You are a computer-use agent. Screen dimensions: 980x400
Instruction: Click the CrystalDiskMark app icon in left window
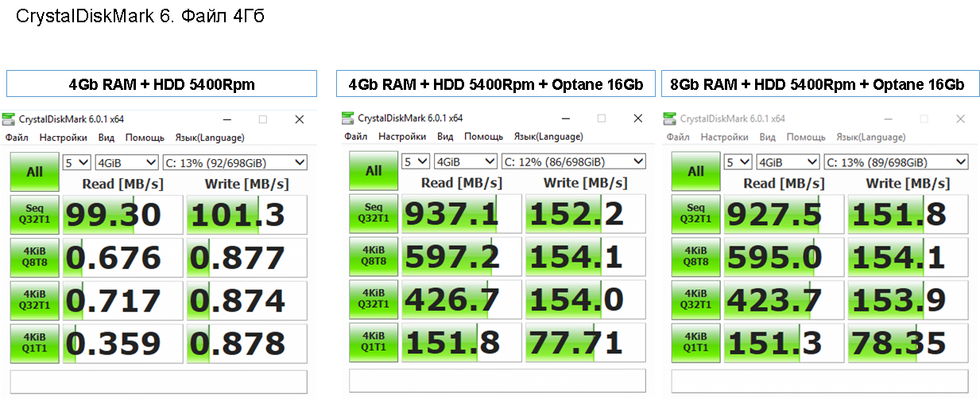point(10,119)
